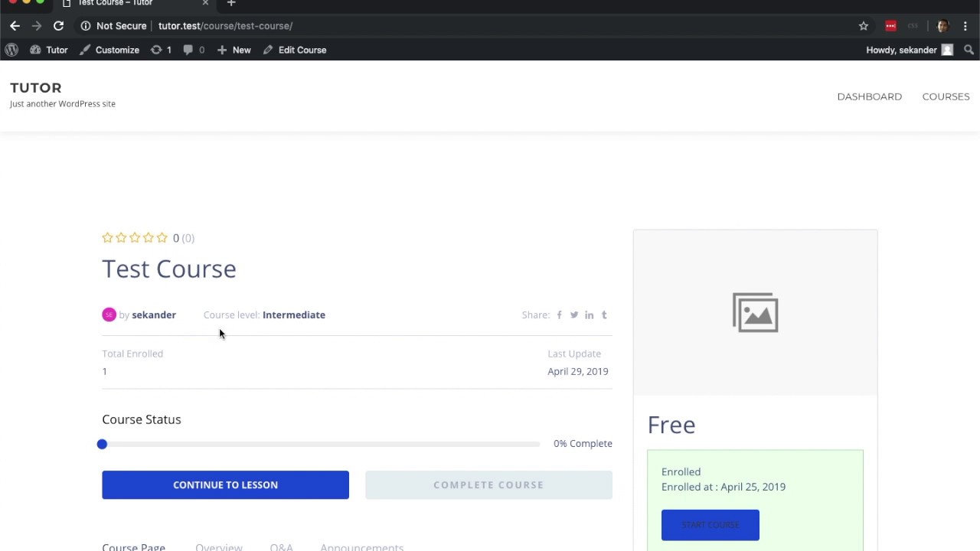Click the browser address bar URL

225,26
